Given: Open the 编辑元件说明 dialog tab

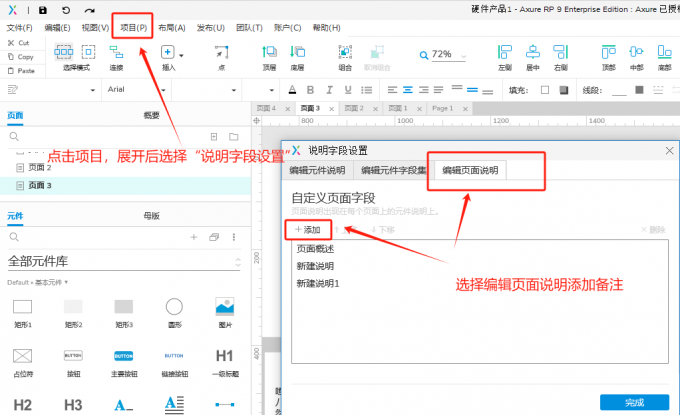Looking at the screenshot, I should (317, 170).
